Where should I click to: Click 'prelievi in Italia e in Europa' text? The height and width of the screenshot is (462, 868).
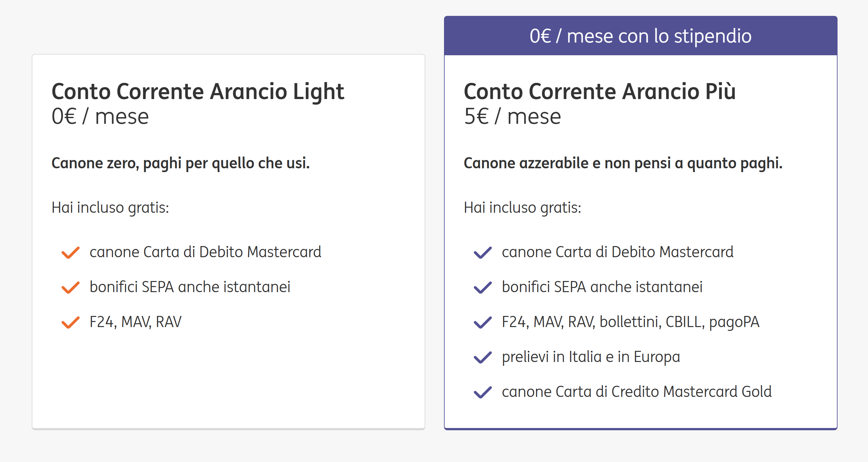[591, 357]
